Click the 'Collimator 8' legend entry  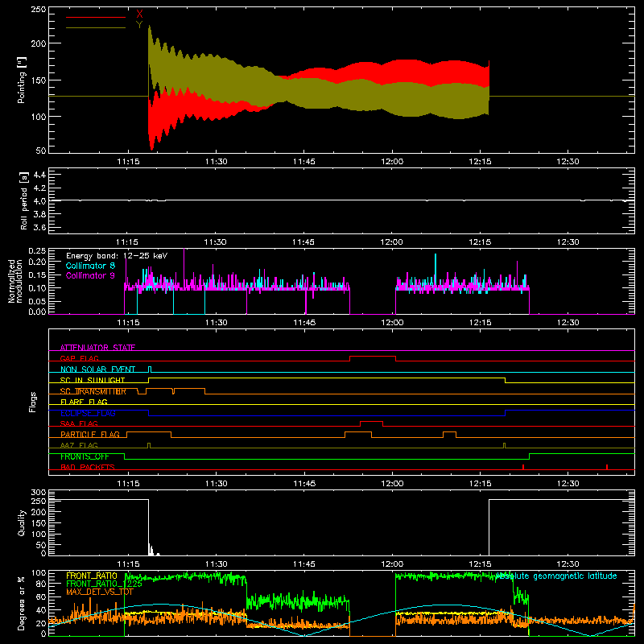click(90, 266)
